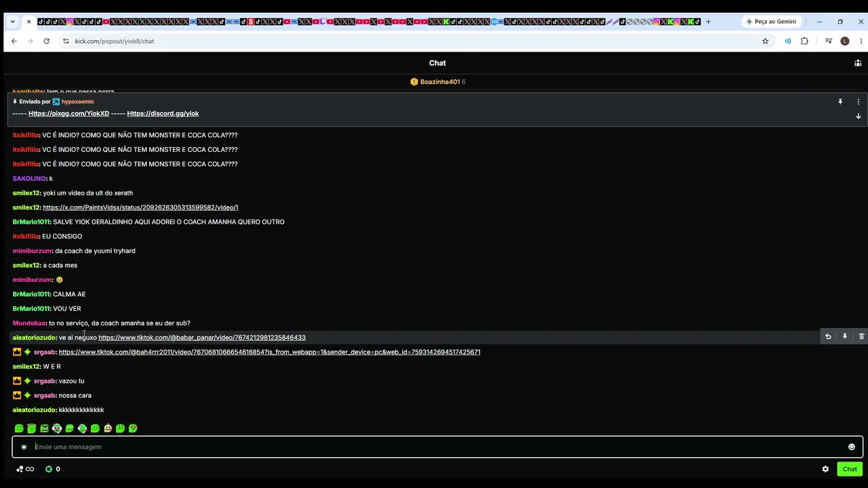Click the crown badge beside srgaab 'vazou tu'
Screen dimensions: 868x488
click(x=17, y=381)
